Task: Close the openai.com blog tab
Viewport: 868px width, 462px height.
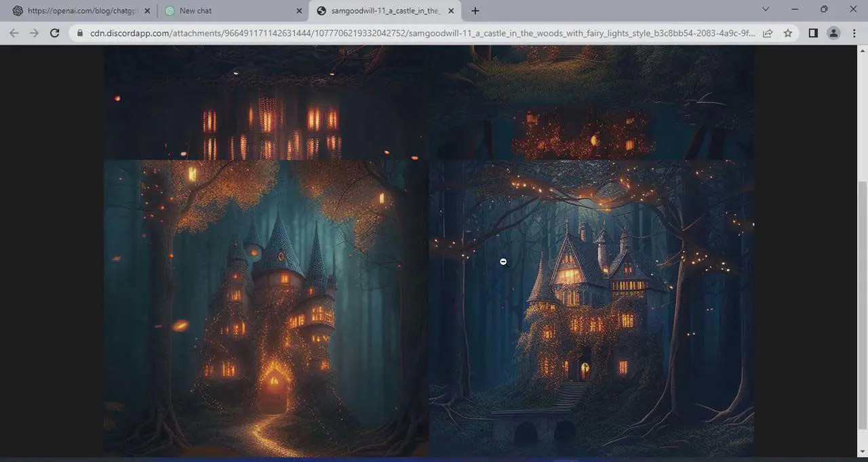Action: click(x=147, y=11)
